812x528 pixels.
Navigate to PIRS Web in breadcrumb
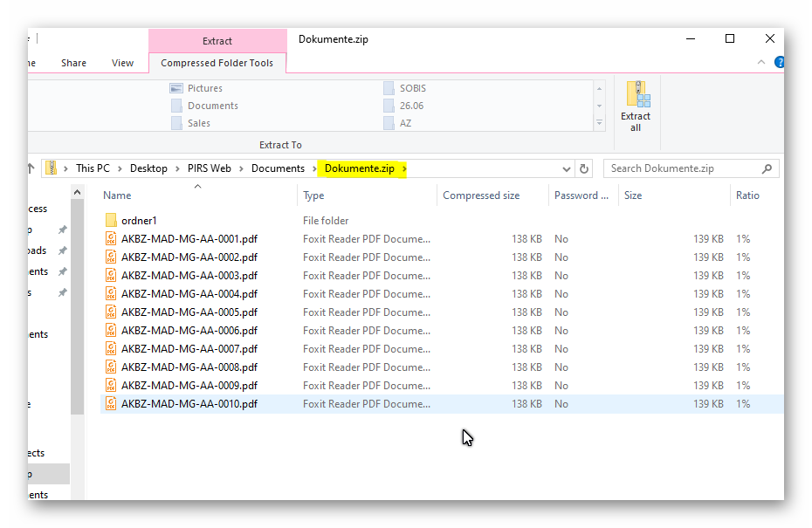point(209,168)
